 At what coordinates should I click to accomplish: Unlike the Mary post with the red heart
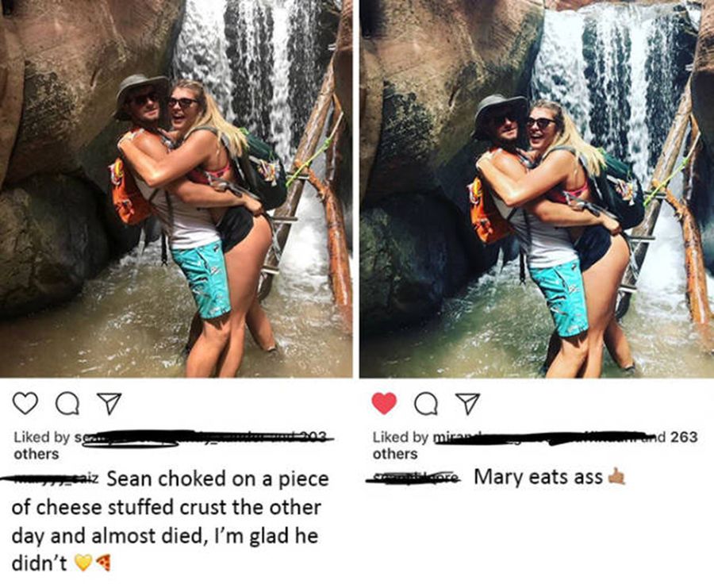point(384,403)
